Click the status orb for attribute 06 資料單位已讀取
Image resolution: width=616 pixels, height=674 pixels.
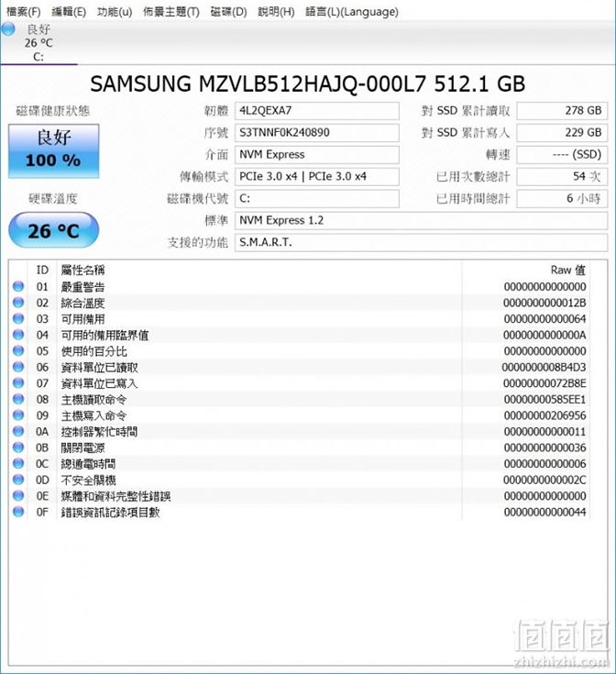coord(18,367)
